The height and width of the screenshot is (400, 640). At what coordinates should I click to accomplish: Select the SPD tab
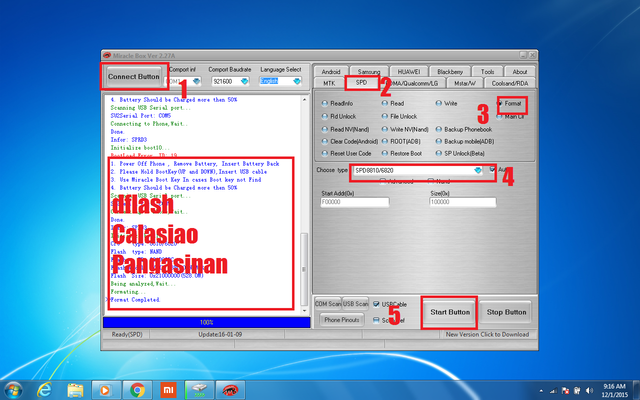(361, 82)
